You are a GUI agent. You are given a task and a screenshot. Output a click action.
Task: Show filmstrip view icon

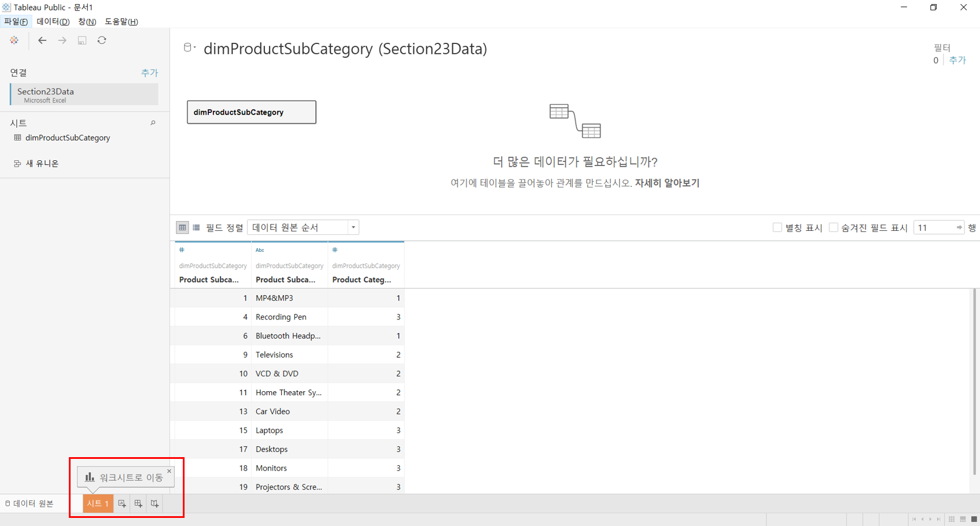pyautogui.click(x=963, y=520)
